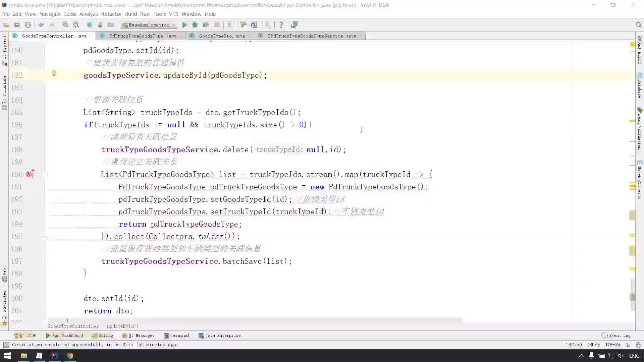Screen dimensions: 644x362
Task: Click the updateById() breadcrumb
Action: 122,326
